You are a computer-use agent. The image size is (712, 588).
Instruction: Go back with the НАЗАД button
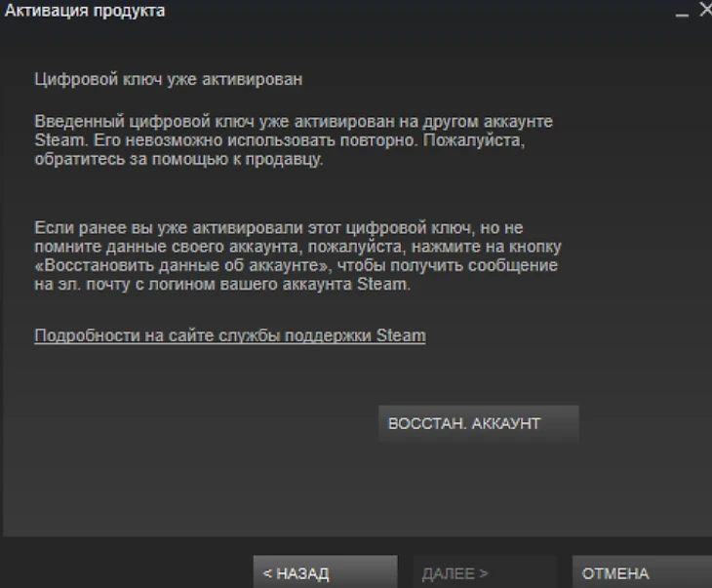coord(325,572)
